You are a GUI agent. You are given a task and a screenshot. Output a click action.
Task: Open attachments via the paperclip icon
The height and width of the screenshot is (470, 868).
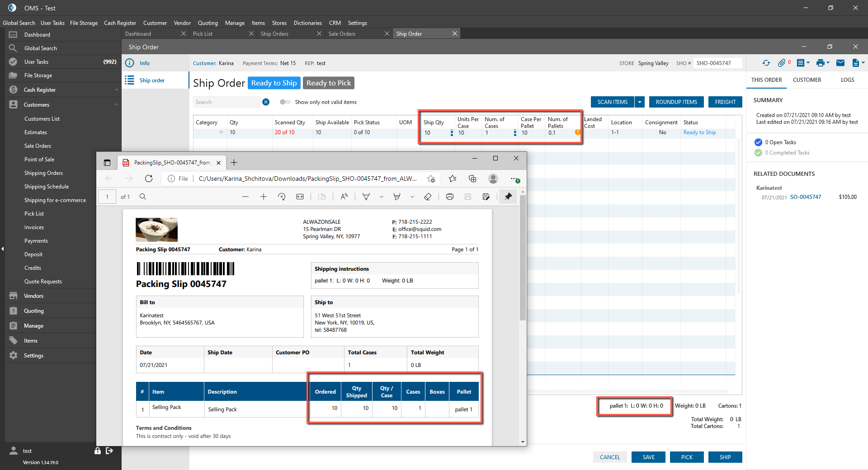click(x=781, y=63)
